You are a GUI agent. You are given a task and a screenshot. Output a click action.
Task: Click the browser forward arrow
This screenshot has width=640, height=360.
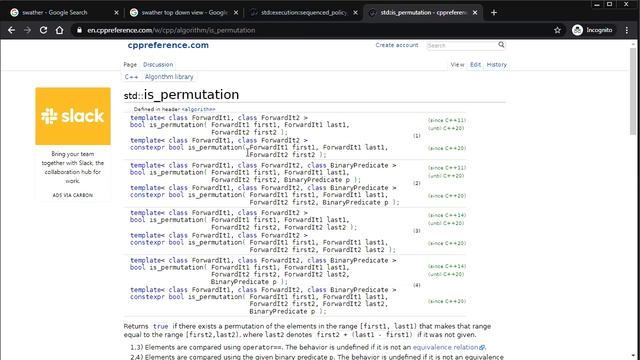point(27,30)
